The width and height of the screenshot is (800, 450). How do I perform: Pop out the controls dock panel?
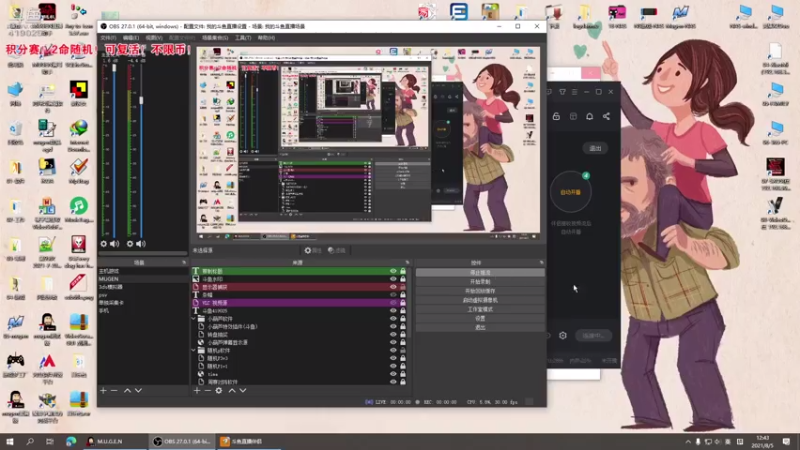(x=541, y=263)
